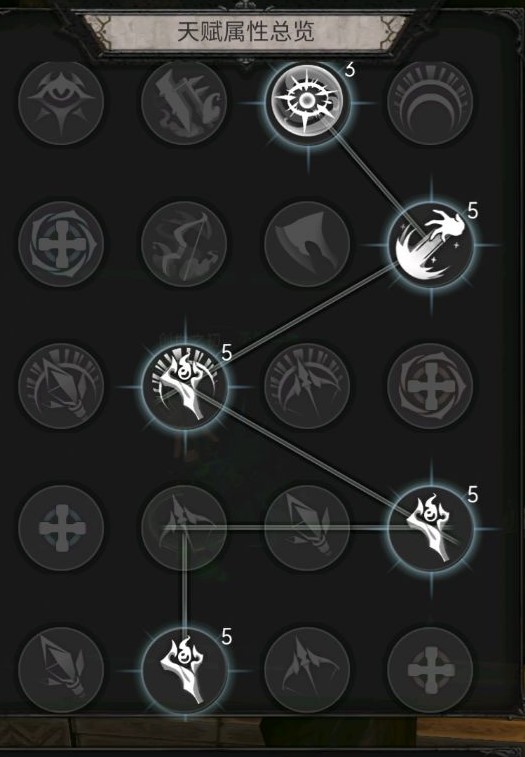Select the plain claw node where path lines bend
Image resolution: width=525 pixels, height=757 pixels.
(x=184, y=528)
